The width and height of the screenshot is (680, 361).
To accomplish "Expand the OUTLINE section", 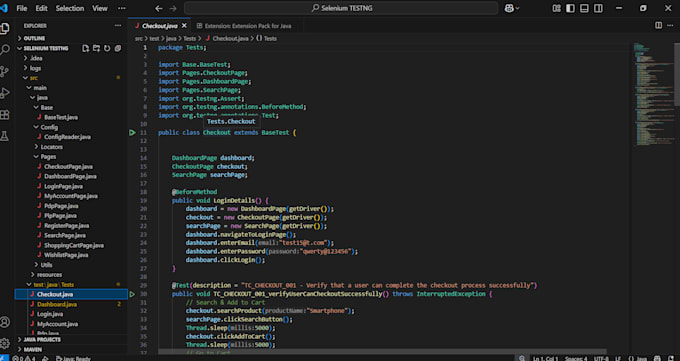I will coord(72,38).
